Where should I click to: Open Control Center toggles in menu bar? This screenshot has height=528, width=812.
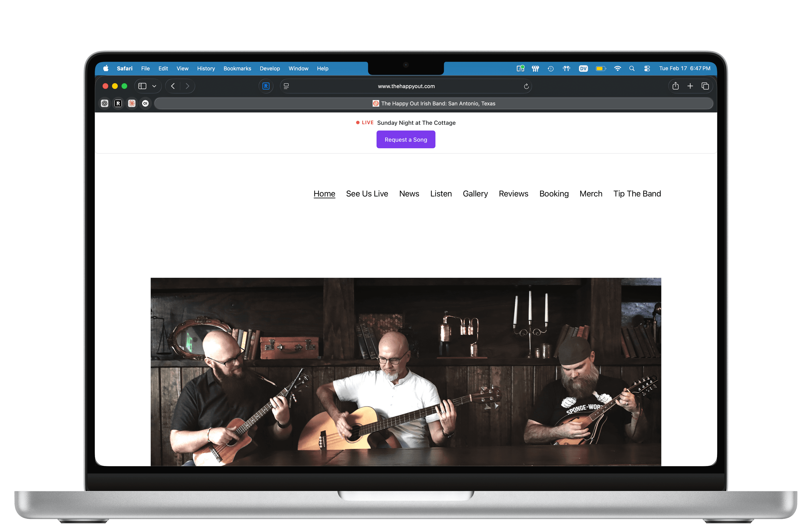647,68
